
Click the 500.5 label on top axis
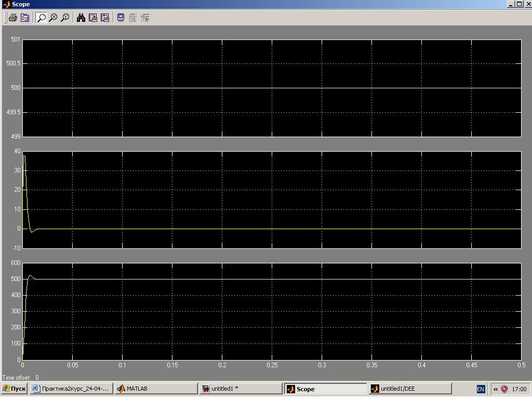(x=13, y=63)
